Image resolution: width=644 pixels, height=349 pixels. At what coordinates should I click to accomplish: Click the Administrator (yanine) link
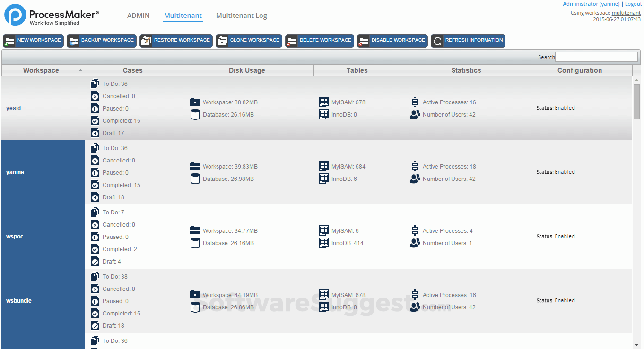coord(591,4)
